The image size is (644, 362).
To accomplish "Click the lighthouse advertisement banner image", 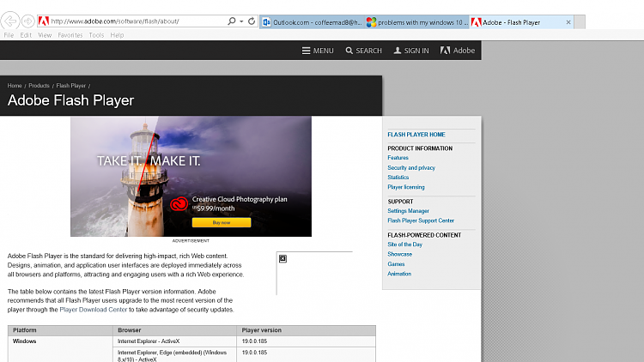I will coord(191,176).
